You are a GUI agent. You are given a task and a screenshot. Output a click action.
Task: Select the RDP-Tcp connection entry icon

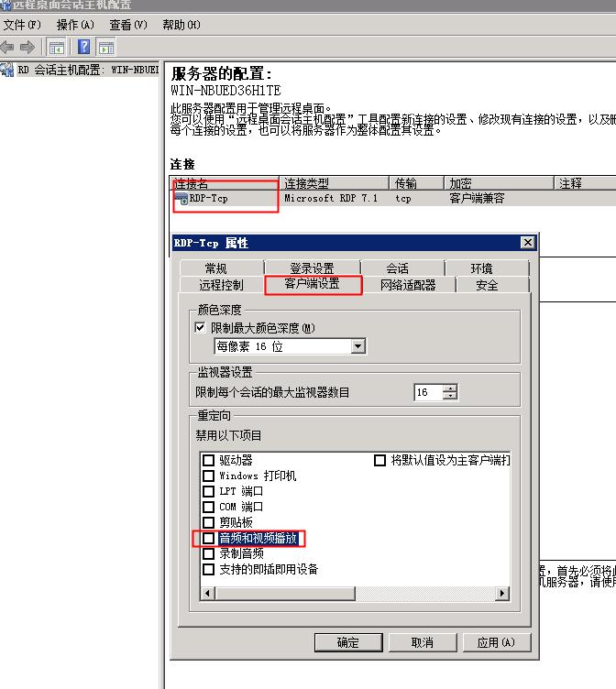(181, 198)
